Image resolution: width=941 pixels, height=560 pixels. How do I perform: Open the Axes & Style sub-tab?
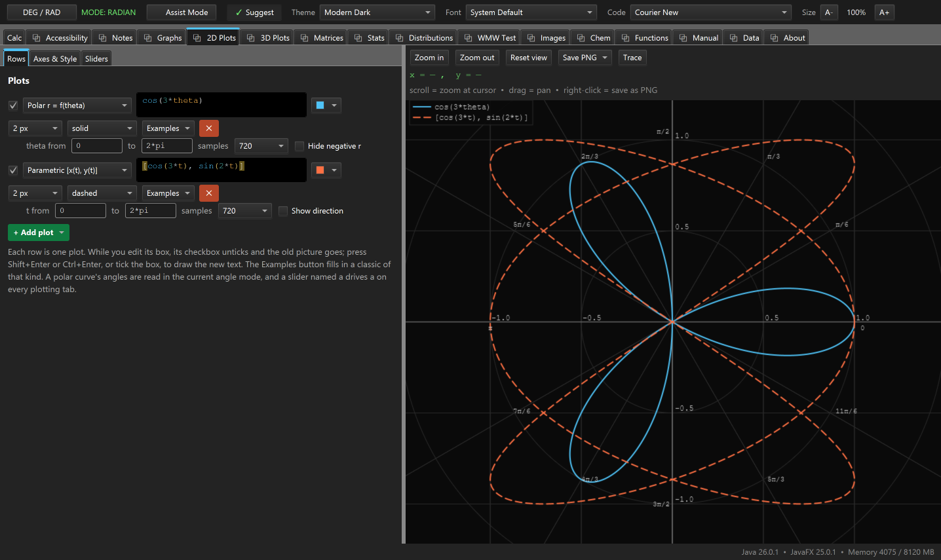(x=55, y=59)
